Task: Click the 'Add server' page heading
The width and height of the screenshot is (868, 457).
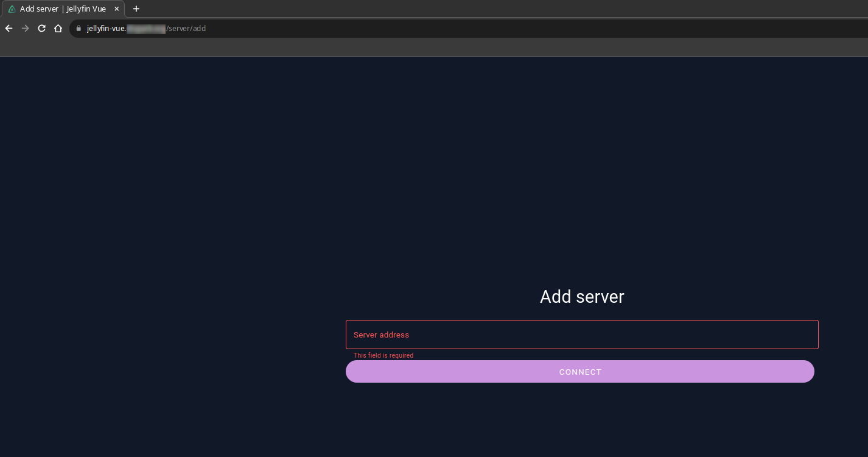Action: coord(581,297)
